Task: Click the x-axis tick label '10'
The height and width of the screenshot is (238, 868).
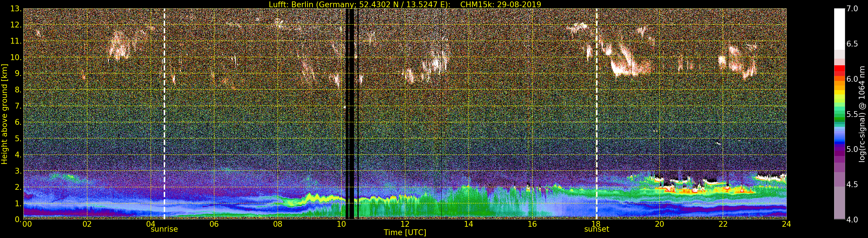Action: (341, 224)
